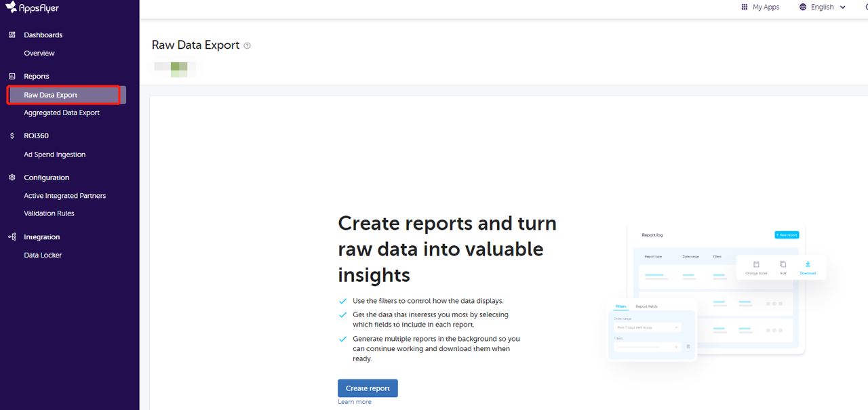Click the Reports section icon in sidebar

pyautogui.click(x=12, y=77)
